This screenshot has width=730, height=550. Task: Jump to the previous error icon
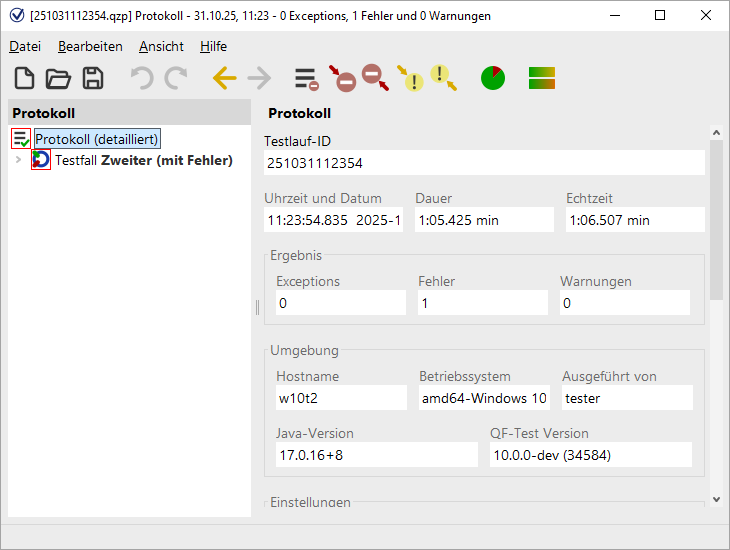pos(342,79)
